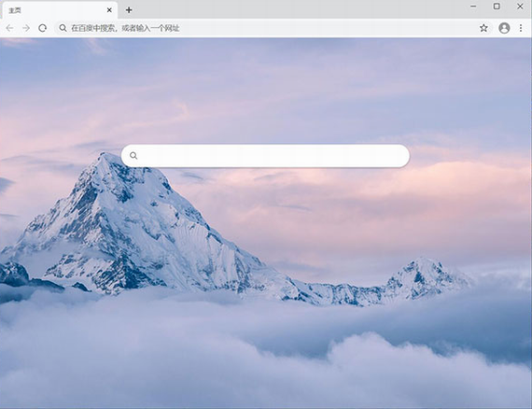Open the three-dot browser menu

pos(521,28)
